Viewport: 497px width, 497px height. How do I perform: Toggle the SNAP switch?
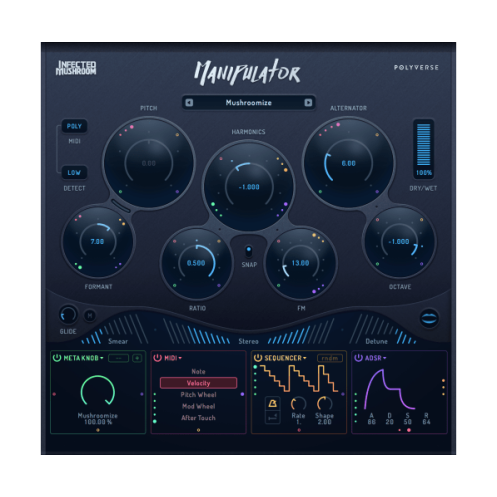[x=249, y=251]
